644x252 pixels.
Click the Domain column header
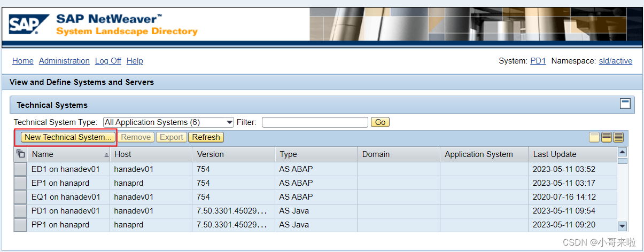(x=399, y=154)
